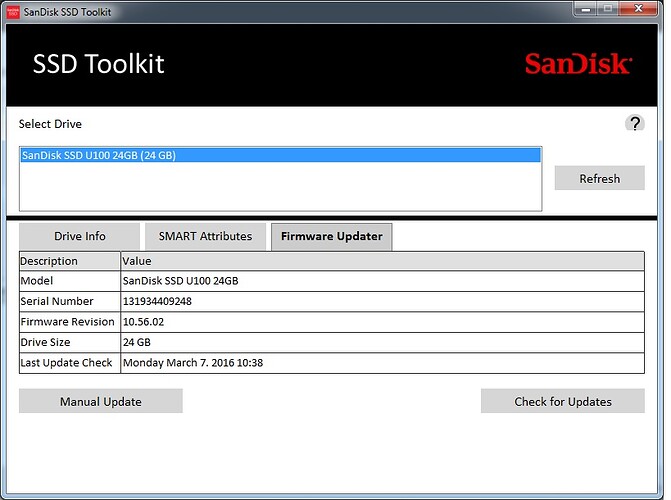Viewport: 671px width, 500px height.
Task: Select serial number 131934409248
Action: (x=157, y=301)
